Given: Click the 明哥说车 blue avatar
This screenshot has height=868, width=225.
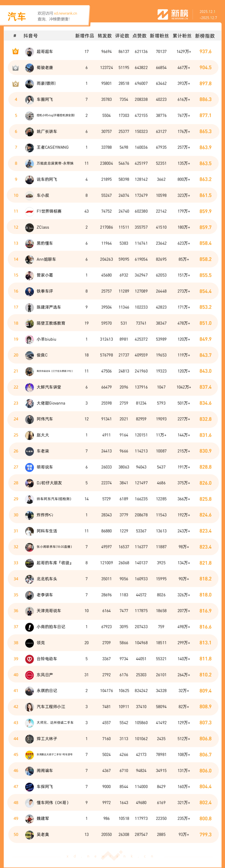Looking at the screenshot, I should (29, 467).
